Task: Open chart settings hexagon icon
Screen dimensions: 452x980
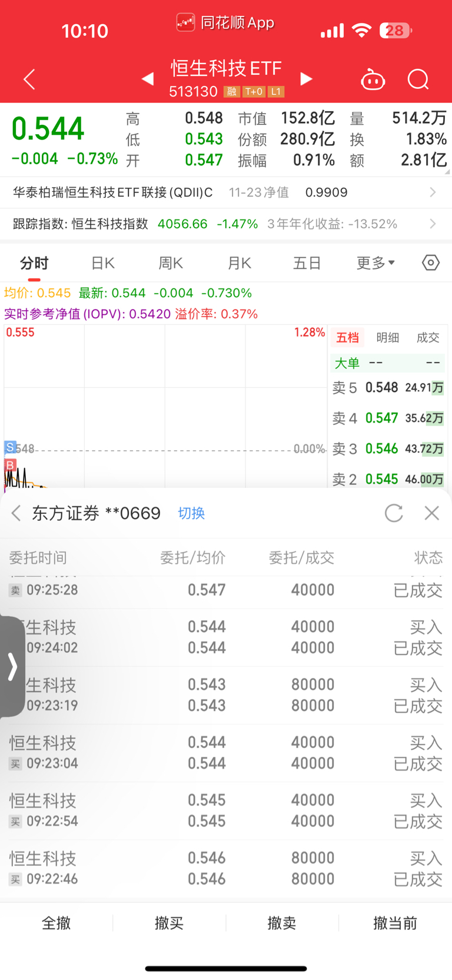Action: pyautogui.click(x=431, y=263)
